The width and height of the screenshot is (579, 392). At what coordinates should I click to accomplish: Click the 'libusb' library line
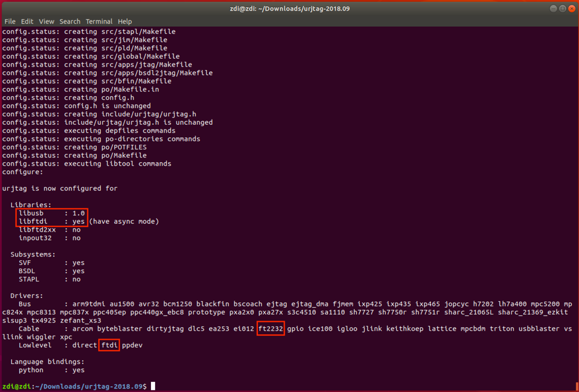click(52, 213)
